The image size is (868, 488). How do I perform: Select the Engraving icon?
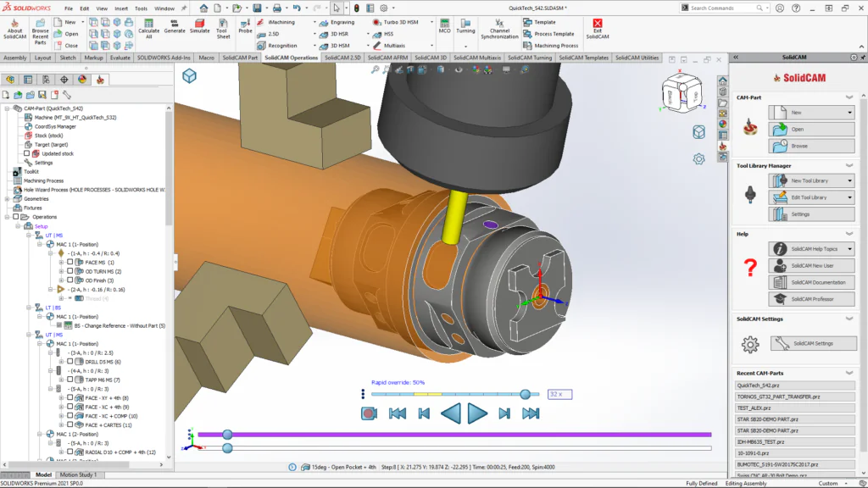[323, 22]
